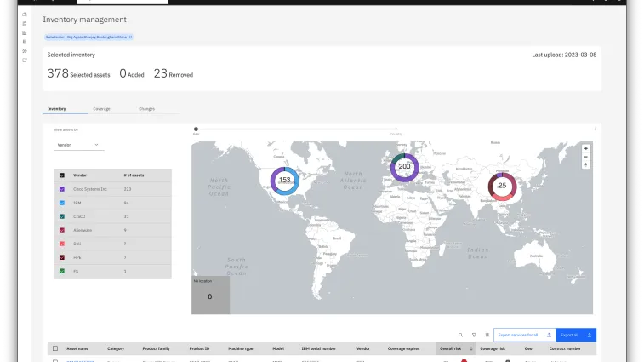Click the '0 Added' count
Image resolution: width=644 pixels, height=362 pixels.
[x=131, y=73]
